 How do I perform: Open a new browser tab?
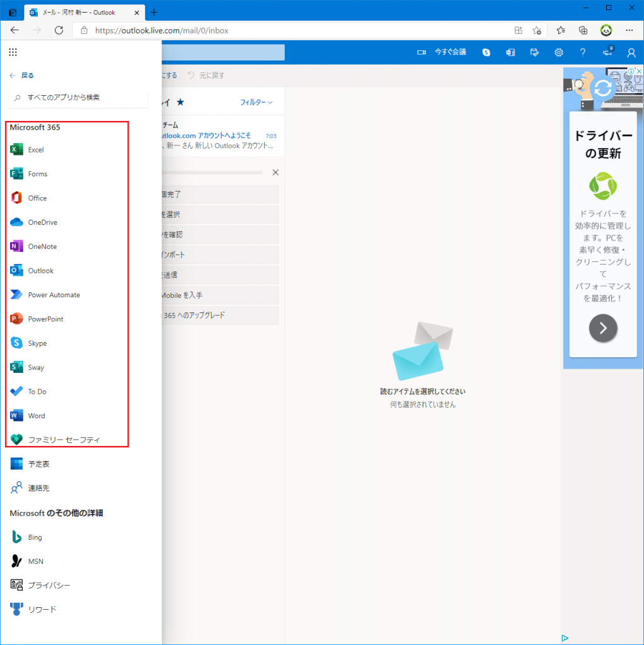(154, 13)
